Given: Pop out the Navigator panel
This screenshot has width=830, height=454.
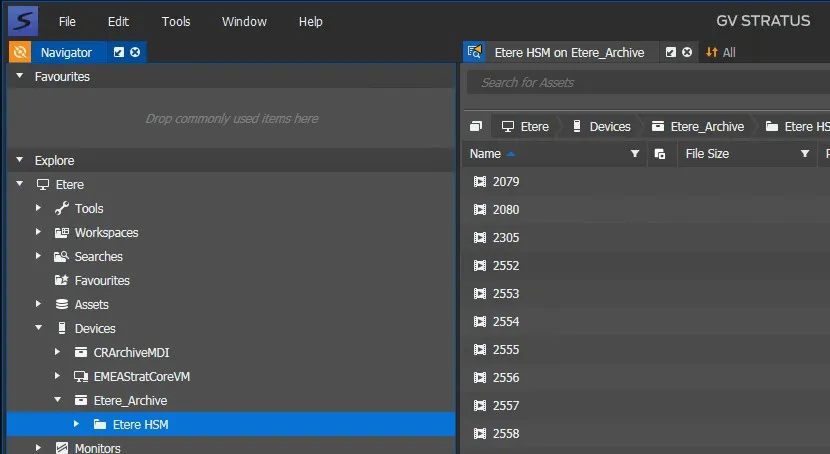Looking at the screenshot, I should click(119, 52).
